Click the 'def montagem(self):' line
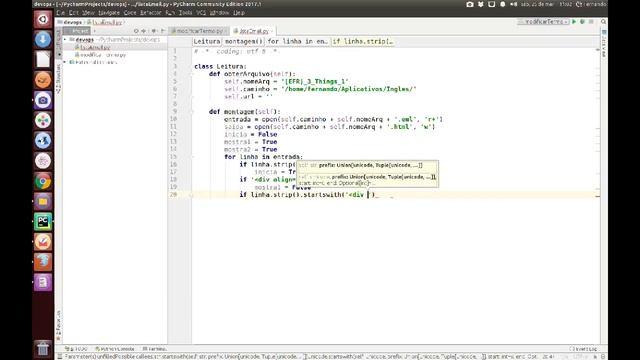This screenshot has width=640, height=360. [244, 111]
